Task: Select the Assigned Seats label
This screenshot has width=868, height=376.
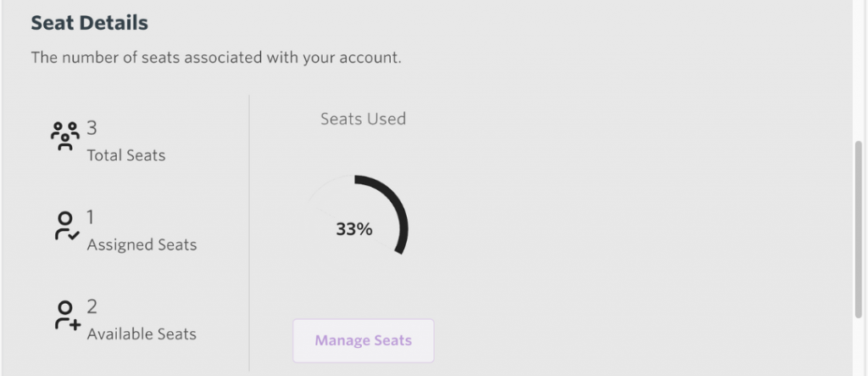Action: 142,244
